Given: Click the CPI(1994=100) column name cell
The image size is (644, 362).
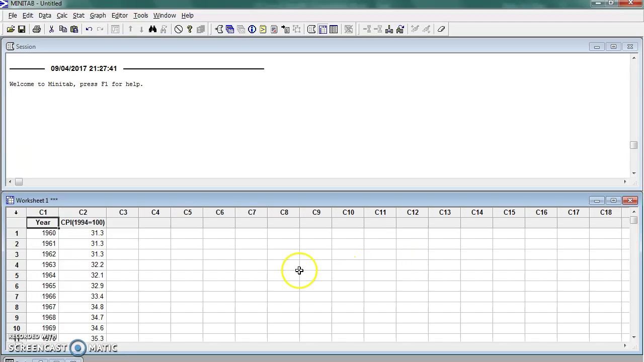Looking at the screenshot, I should click(x=83, y=222).
